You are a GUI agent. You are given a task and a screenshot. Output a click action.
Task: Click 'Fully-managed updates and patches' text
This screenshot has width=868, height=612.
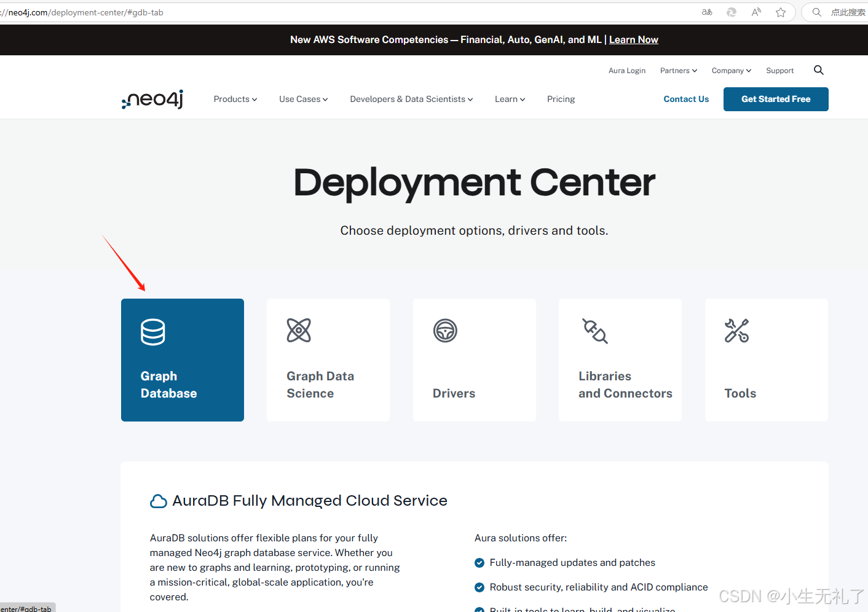572,562
